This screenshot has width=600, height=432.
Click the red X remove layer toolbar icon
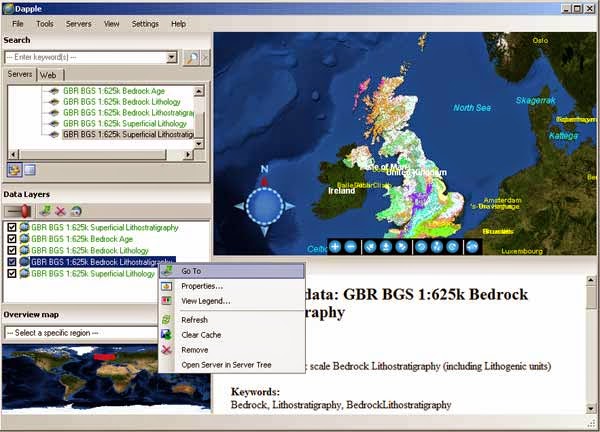pos(60,211)
